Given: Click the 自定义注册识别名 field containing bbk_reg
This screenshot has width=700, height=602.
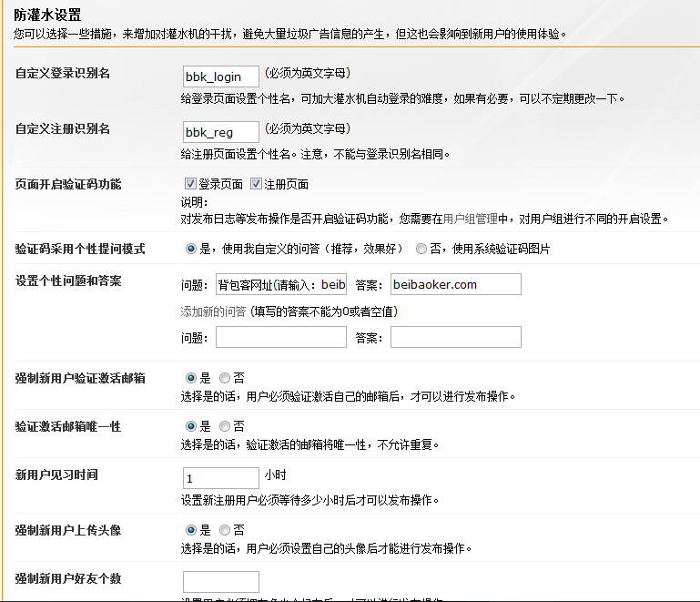Looking at the screenshot, I should 221,132.
